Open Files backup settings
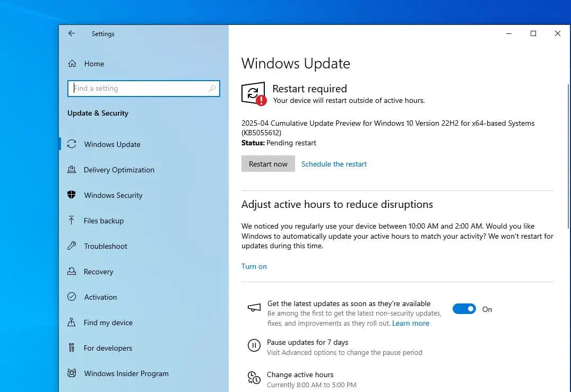Viewport: 571px width, 392px height. pos(144,221)
